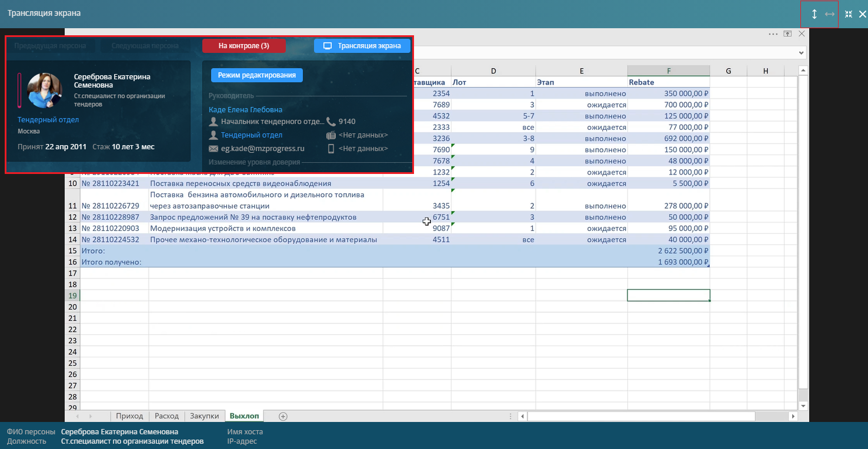Select the cell with 692 000,00 ₽
The width and height of the screenshot is (868, 449).
pos(669,138)
